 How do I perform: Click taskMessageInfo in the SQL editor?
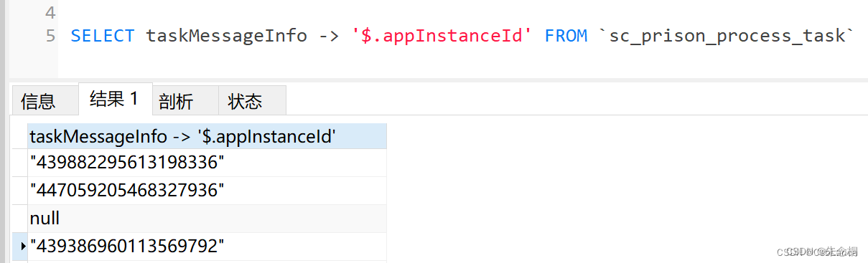tap(226, 36)
